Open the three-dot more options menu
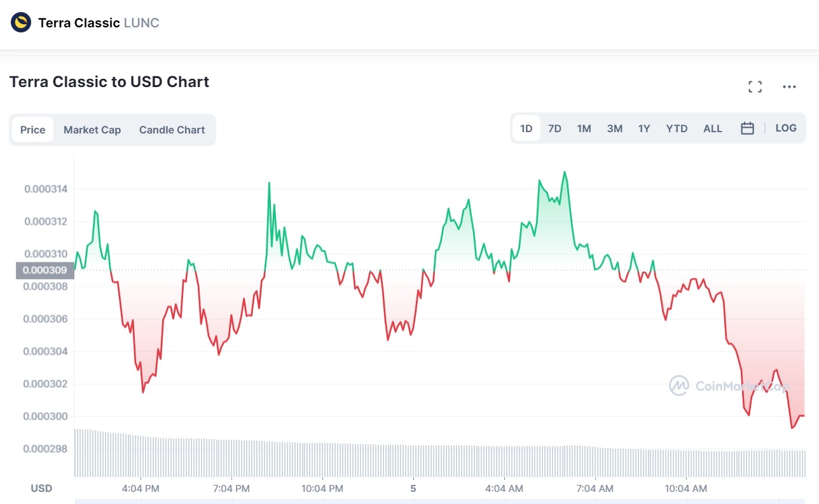Viewport: 819px width, 504px height. coord(789,87)
